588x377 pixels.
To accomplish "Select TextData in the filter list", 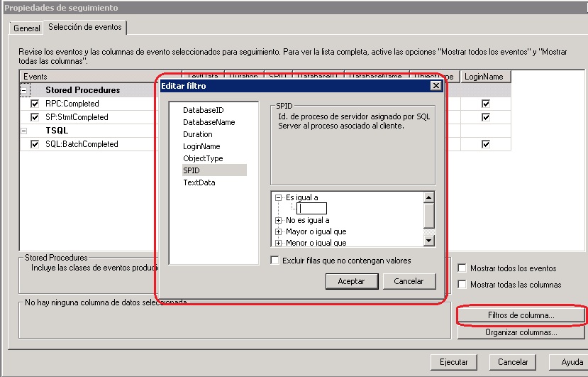I will (199, 182).
